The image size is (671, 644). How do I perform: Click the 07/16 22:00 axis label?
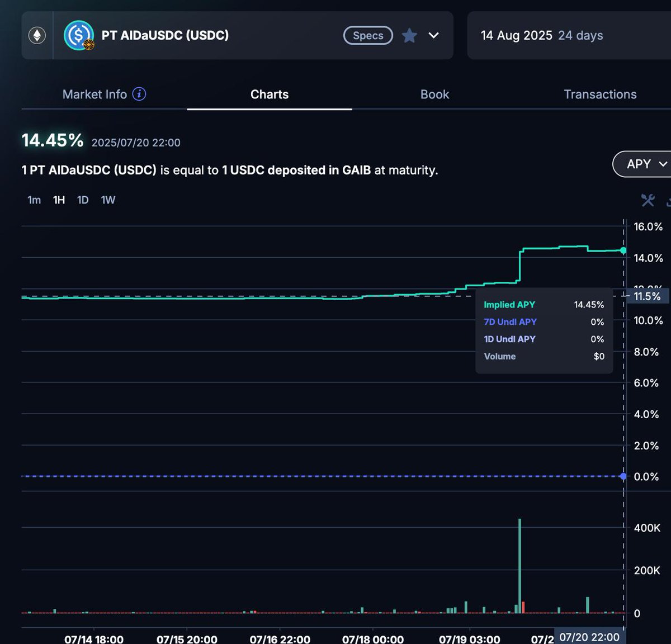pyautogui.click(x=280, y=639)
